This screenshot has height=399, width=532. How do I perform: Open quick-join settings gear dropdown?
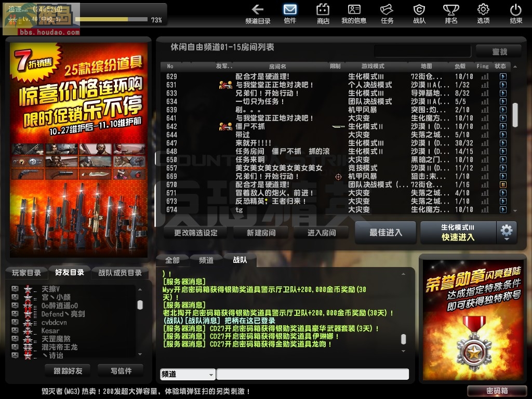point(507,232)
